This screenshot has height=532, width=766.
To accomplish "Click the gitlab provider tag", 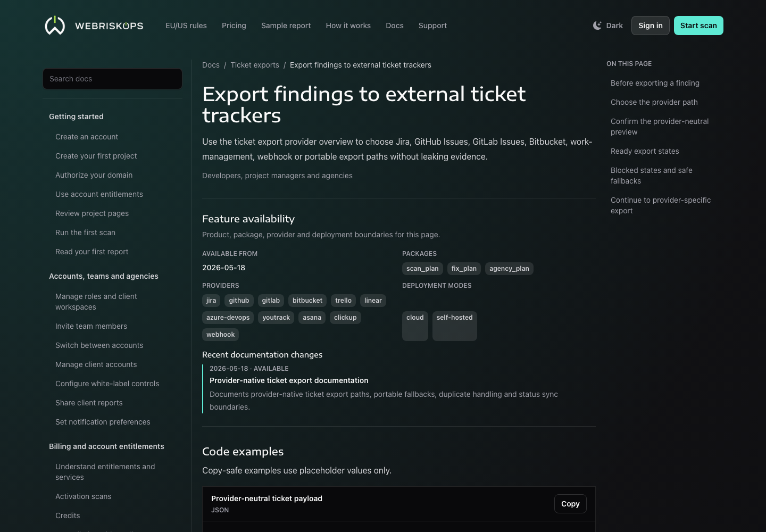I will pos(271,301).
